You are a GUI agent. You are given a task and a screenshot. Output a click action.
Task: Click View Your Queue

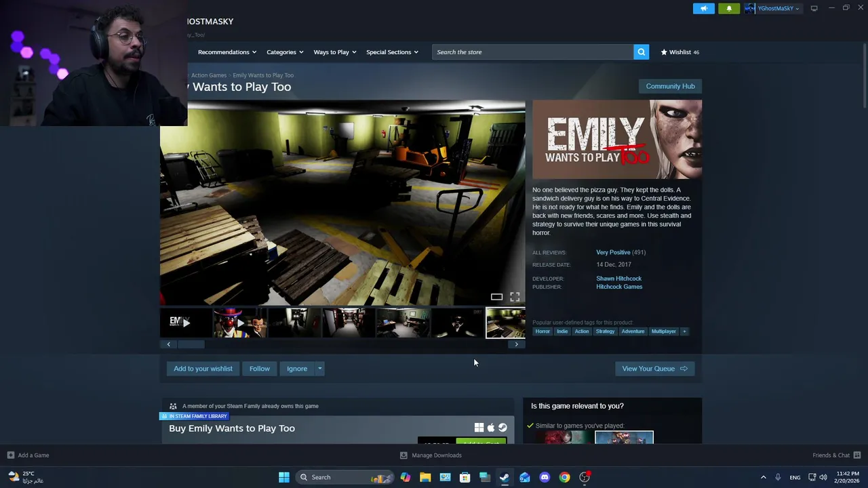pos(654,369)
